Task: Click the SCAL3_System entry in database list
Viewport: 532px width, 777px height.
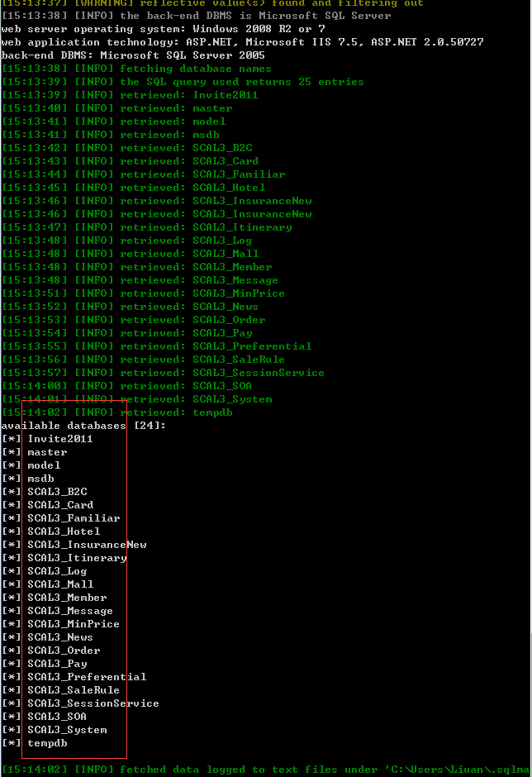Action: [x=55, y=729]
